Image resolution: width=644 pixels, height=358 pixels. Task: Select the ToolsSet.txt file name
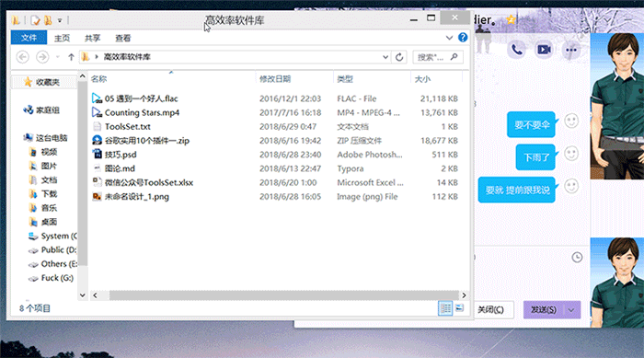click(128, 127)
